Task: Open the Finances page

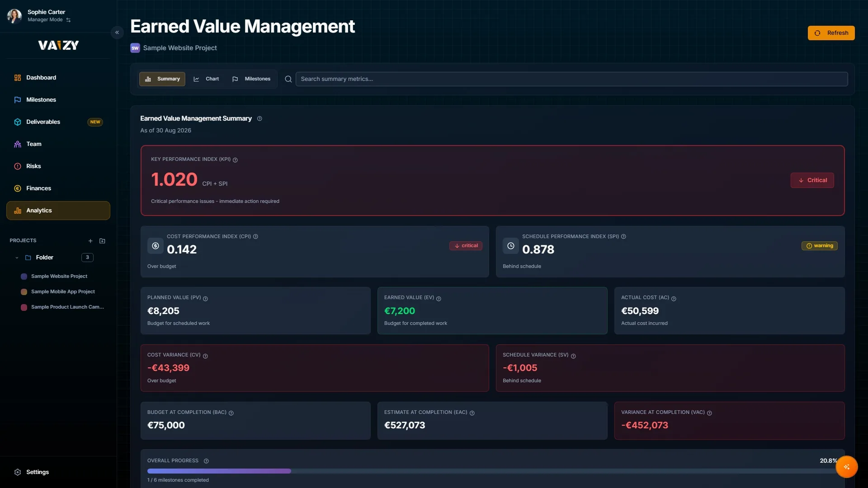Action: coord(58,188)
